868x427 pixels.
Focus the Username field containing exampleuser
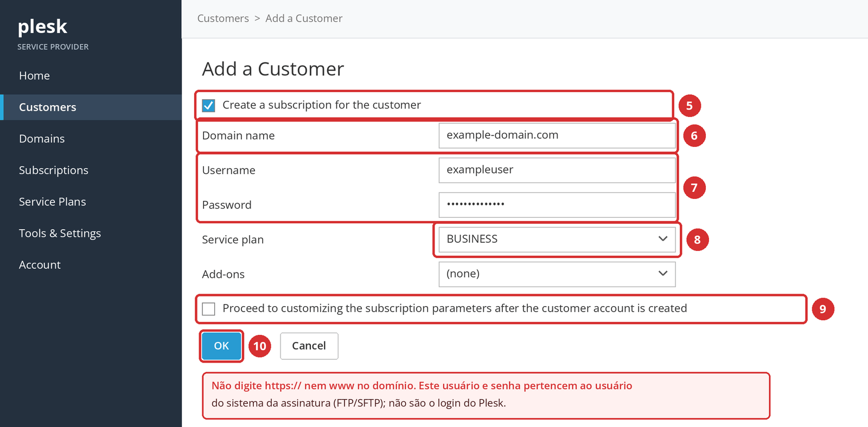pyautogui.click(x=557, y=170)
